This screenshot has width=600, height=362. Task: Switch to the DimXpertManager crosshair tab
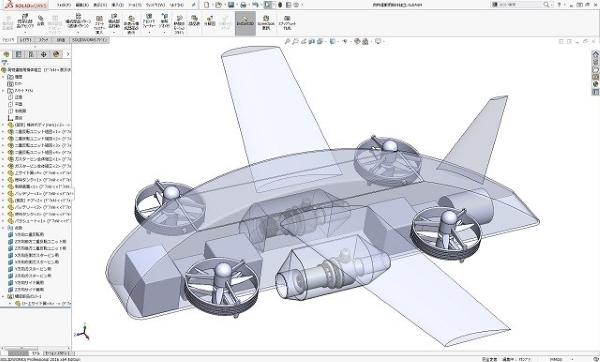click(x=44, y=54)
